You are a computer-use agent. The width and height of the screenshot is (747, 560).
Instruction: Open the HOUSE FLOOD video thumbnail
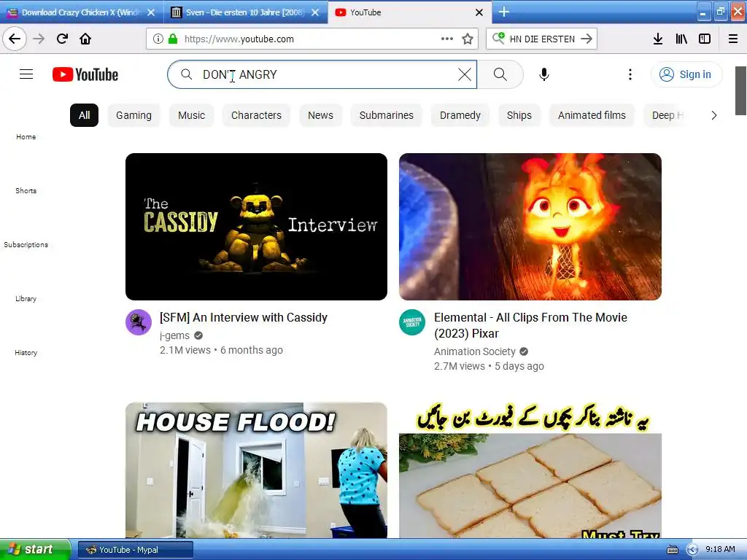256,470
